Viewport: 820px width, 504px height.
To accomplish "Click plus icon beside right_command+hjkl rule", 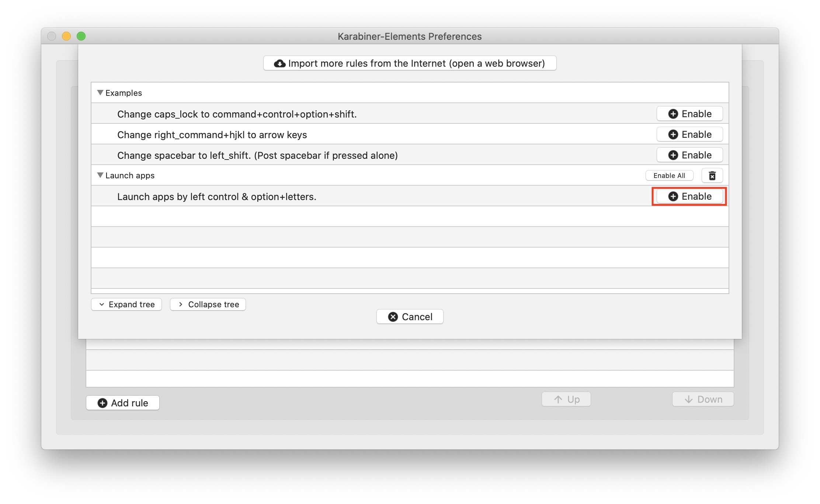I will tap(673, 134).
